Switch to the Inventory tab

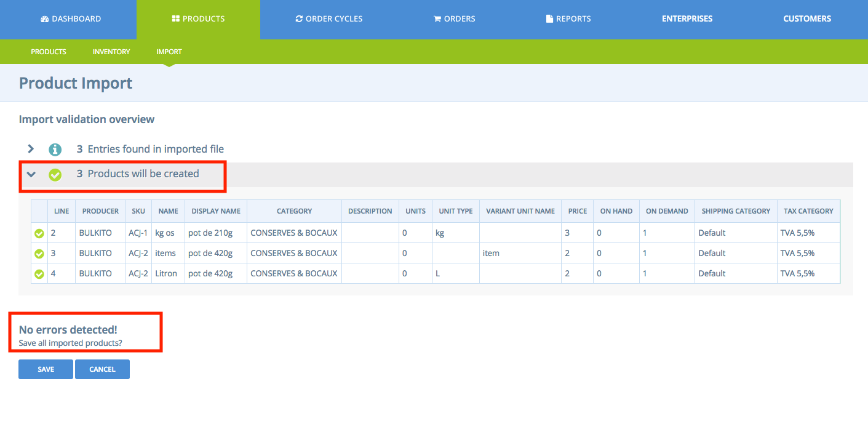111,52
